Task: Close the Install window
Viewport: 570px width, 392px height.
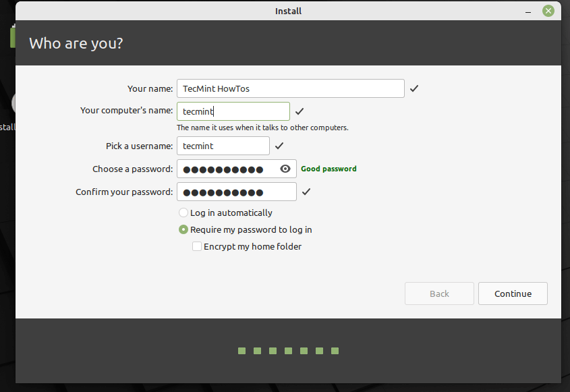Action: tap(549, 11)
